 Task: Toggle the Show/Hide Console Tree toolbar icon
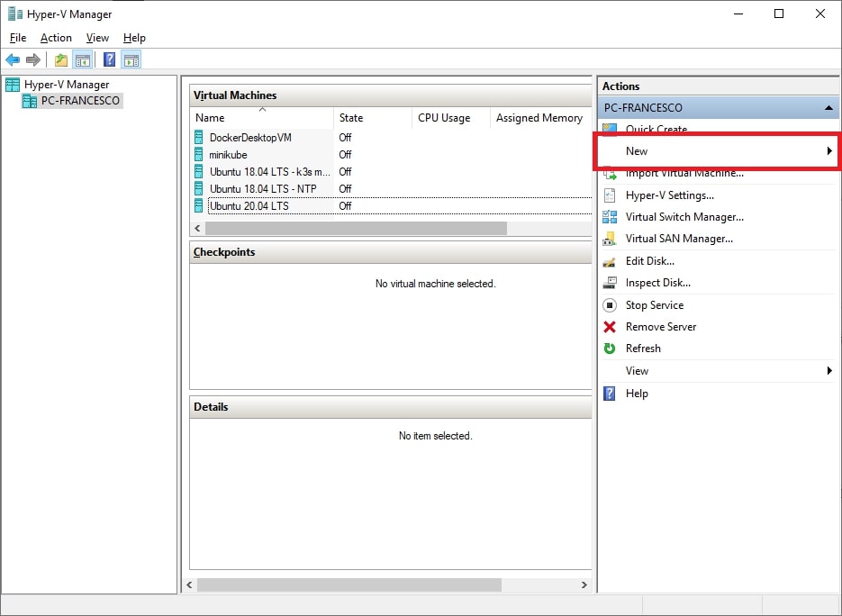tap(83, 59)
